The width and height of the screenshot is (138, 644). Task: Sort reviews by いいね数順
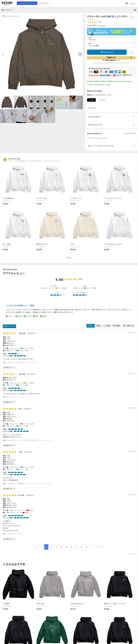107,326
